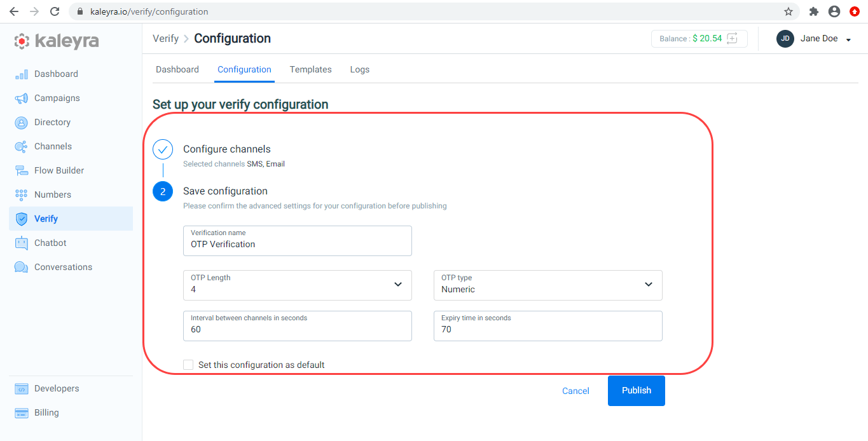Click the Expiry time in seconds field
Image resolution: width=868 pixels, height=441 pixels.
(548, 326)
